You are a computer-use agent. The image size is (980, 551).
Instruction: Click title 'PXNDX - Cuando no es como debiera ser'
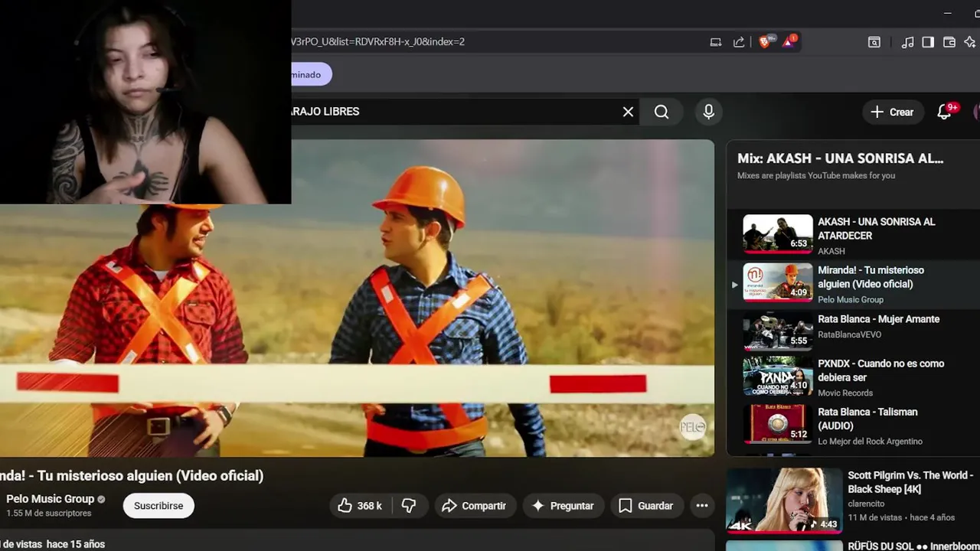[880, 370]
